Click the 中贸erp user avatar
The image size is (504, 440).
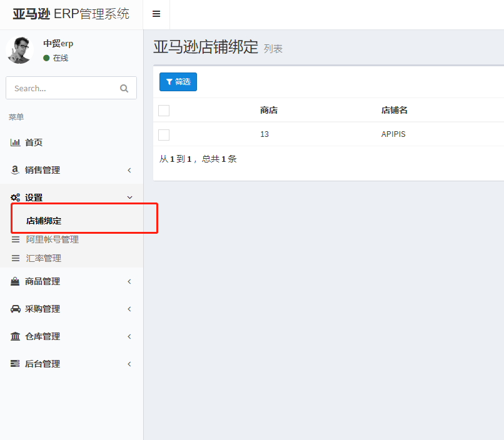(19, 50)
